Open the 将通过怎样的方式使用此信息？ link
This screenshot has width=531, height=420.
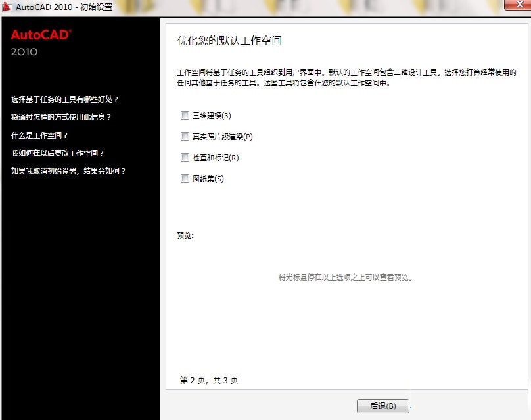coord(61,117)
